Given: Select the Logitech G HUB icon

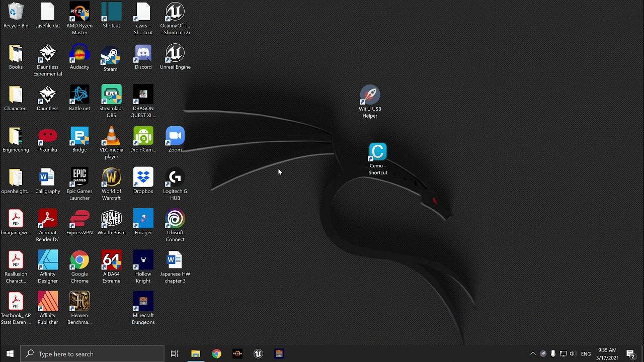Looking at the screenshot, I should point(175,185).
